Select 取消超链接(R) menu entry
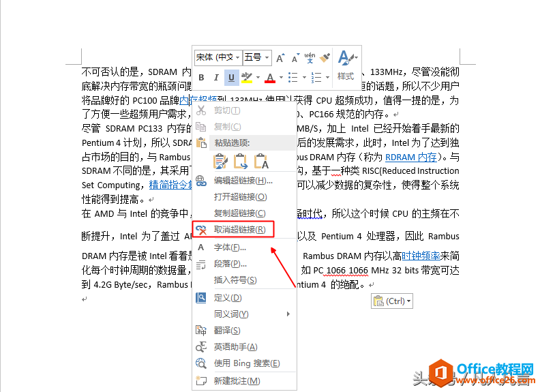Image resolution: width=540 pixels, height=392 pixels. pyautogui.click(x=244, y=230)
